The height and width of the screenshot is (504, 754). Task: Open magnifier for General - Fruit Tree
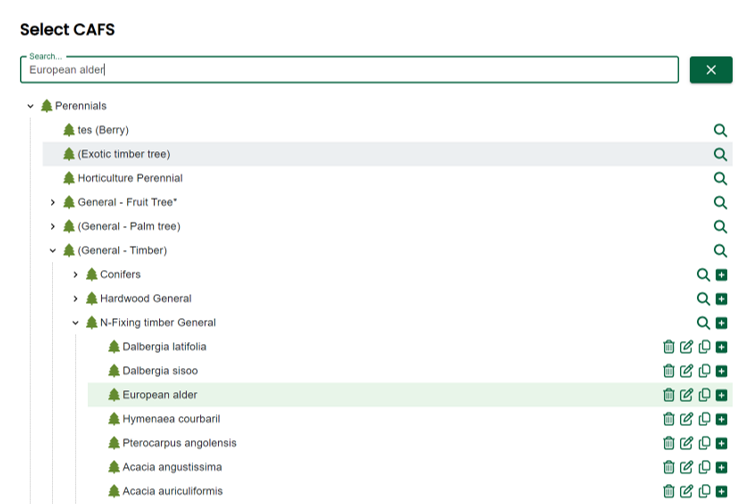pyautogui.click(x=720, y=202)
